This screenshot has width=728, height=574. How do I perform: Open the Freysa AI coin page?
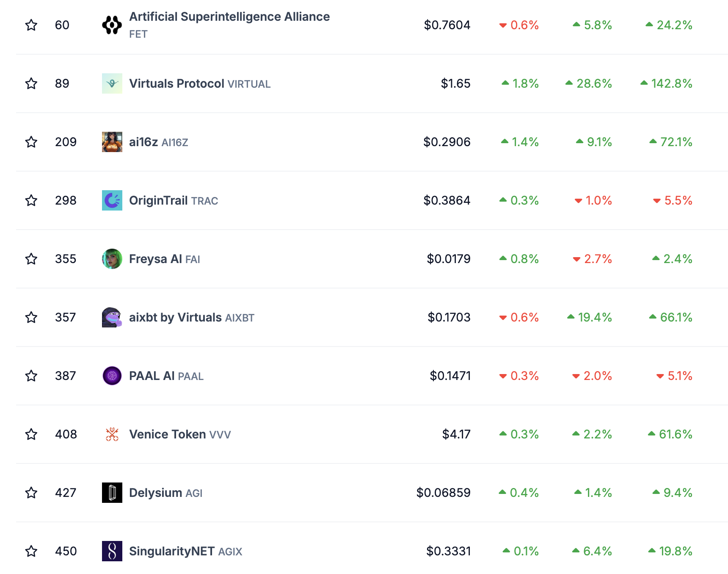(155, 259)
